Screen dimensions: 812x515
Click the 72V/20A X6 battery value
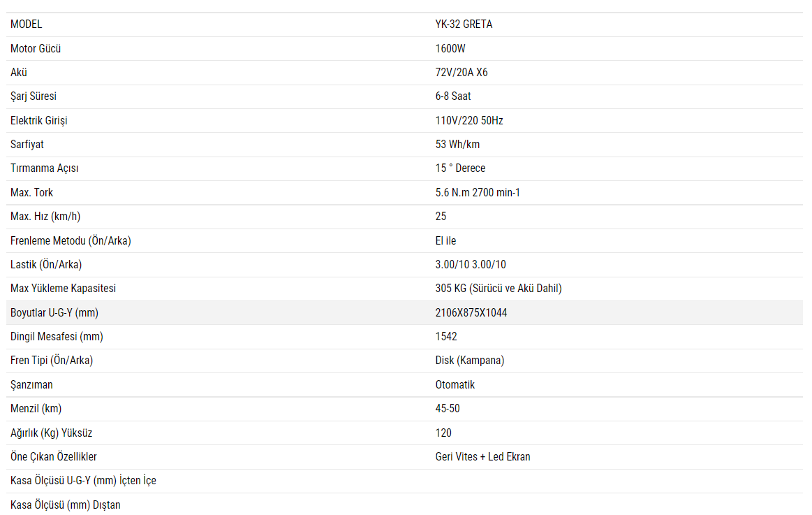[x=462, y=73]
